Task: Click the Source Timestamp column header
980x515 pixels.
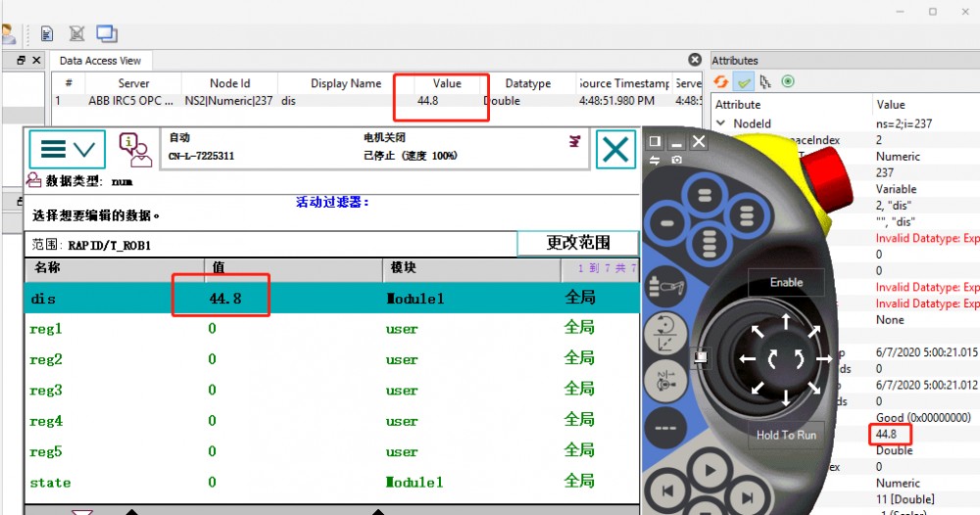Action: click(x=623, y=83)
